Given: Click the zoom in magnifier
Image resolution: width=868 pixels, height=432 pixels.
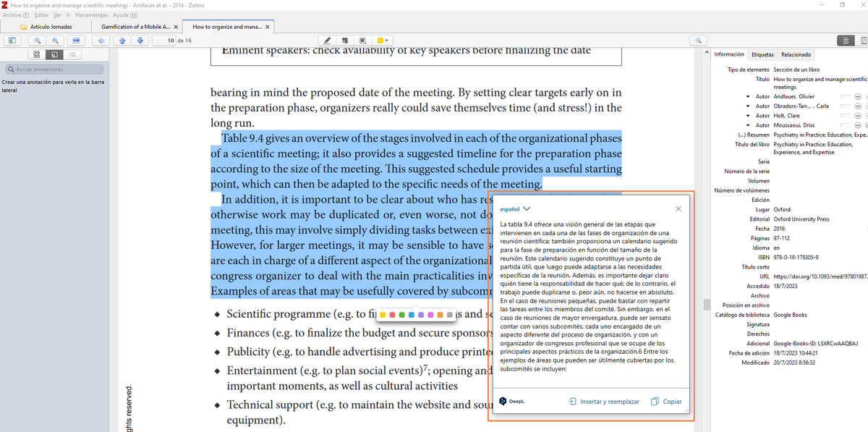Looking at the screenshot, I should click(54, 41).
